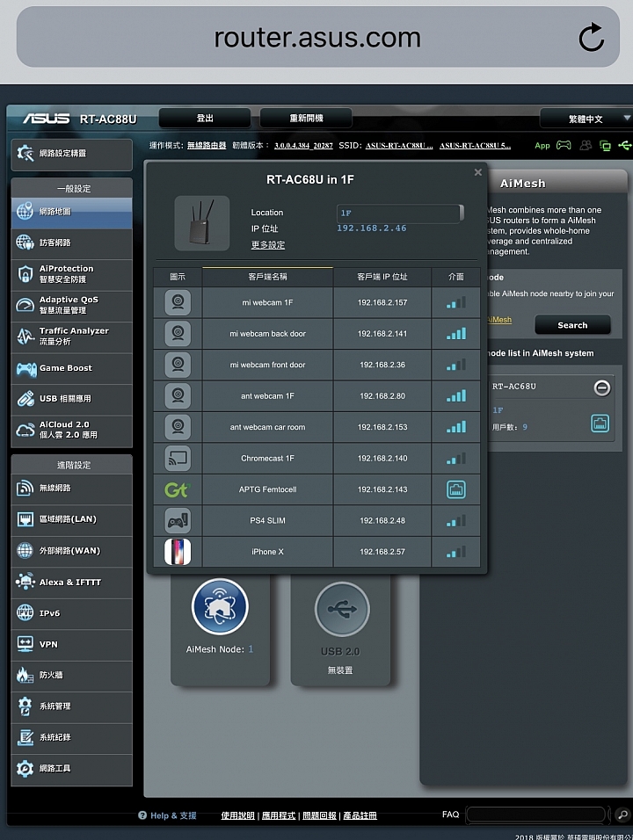This screenshot has width=633, height=840.
Task: Click the AiMesh Search button
Action: point(572,325)
